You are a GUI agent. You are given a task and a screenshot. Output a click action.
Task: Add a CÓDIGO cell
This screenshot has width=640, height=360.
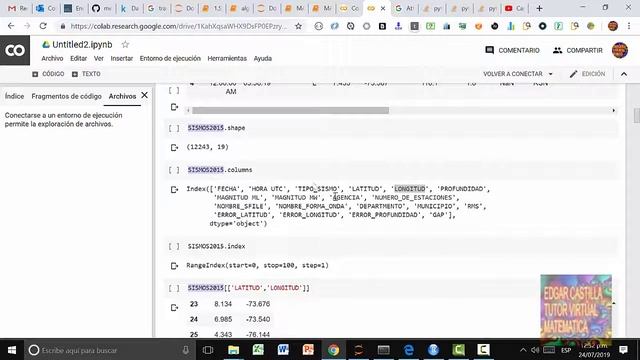[48, 74]
